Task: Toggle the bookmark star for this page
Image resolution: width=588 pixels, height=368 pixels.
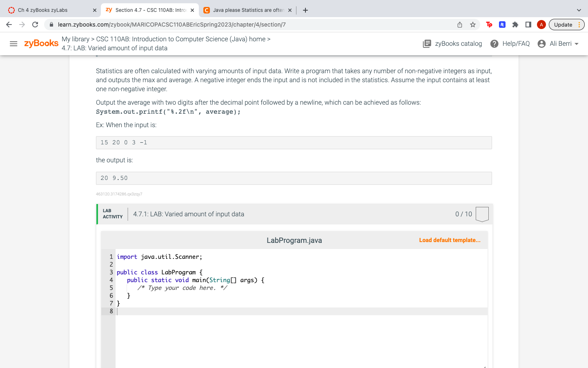Action: [472, 25]
